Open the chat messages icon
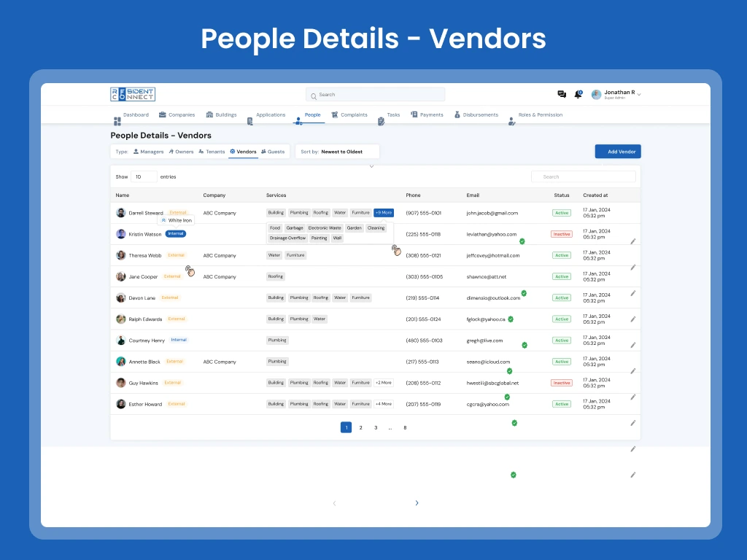747x560 pixels. click(x=562, y=94)
